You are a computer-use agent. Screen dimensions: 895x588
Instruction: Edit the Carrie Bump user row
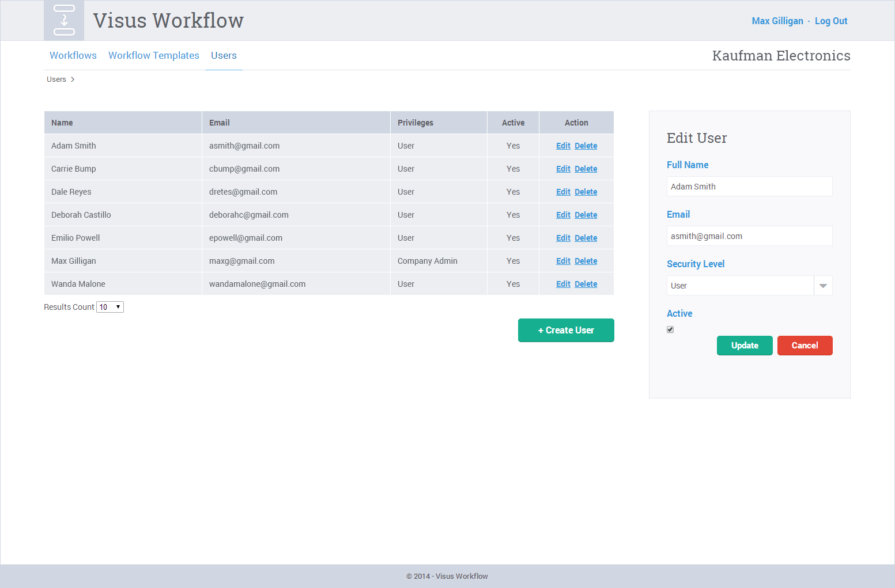(563, 169)
